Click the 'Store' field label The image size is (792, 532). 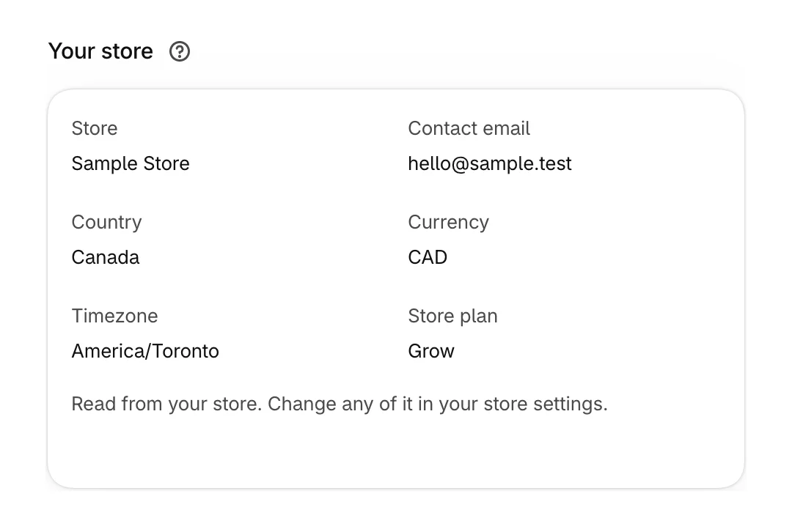click(95, 128)
